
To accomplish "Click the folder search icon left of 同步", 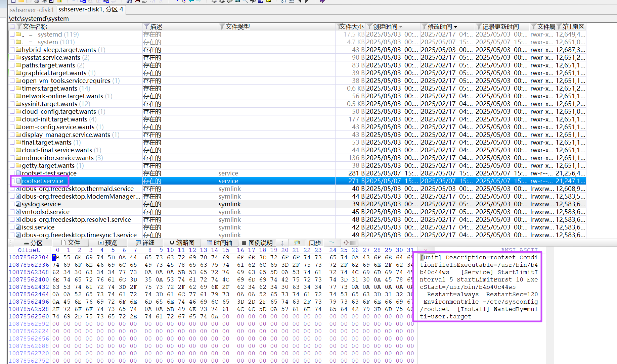I will tap(297, 243).
